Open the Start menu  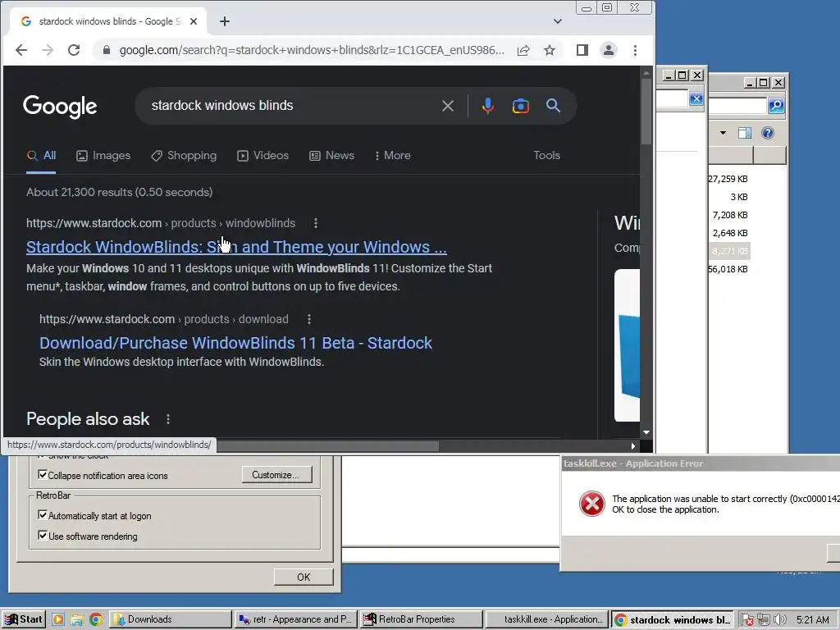pyautogui.click(x=23, y=620)
